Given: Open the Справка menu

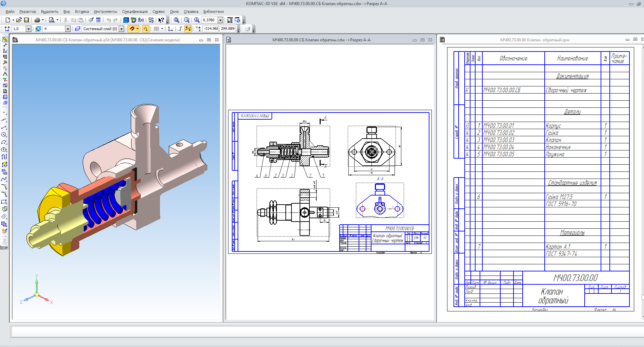Looking at the screenshot, I should point(191,12).
